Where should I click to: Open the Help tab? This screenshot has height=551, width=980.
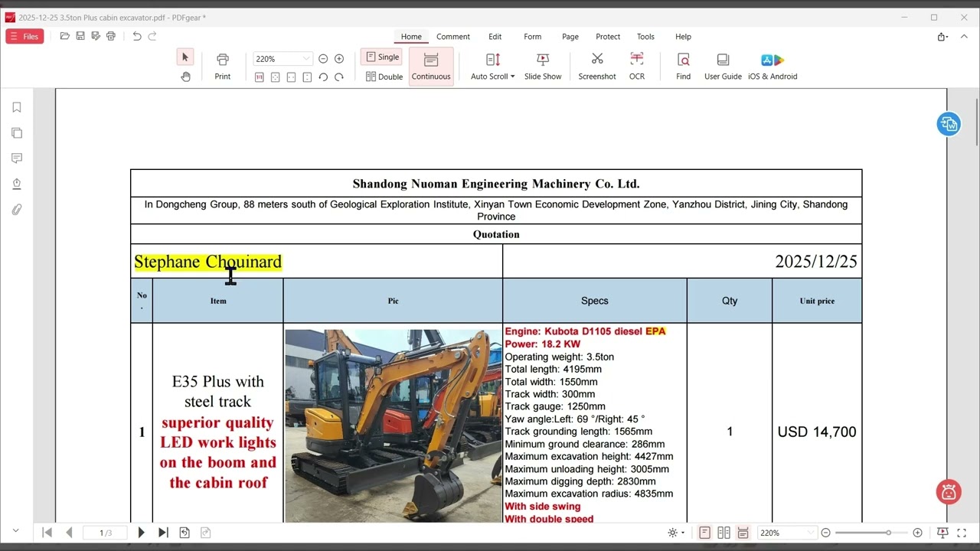coord(684,37)
